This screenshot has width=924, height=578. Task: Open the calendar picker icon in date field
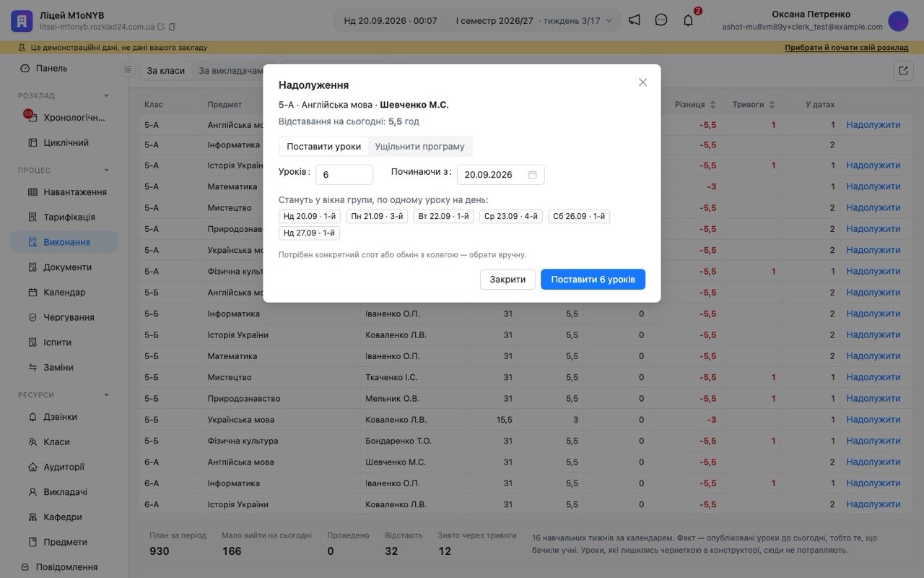point(533,175)
